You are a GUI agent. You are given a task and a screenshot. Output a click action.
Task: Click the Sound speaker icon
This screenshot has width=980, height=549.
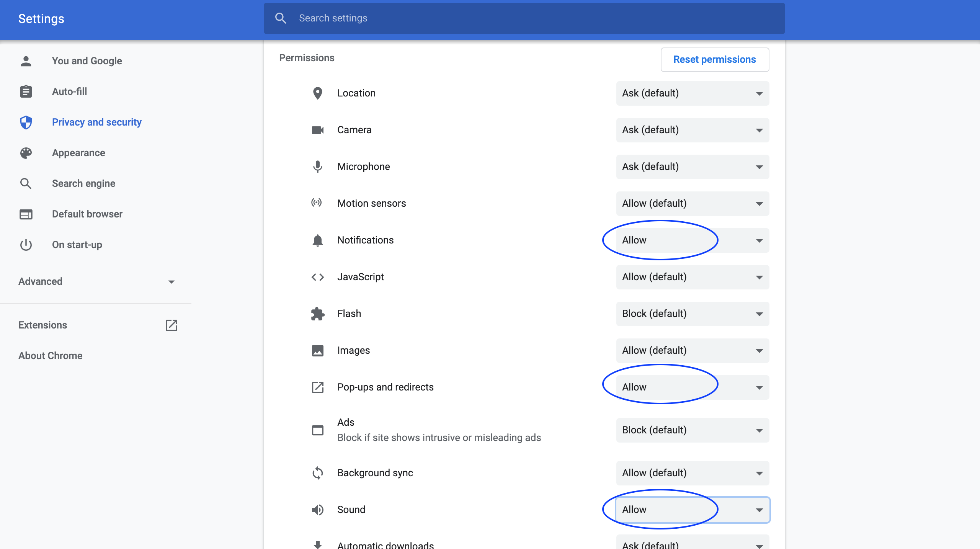tap(317, 510)
